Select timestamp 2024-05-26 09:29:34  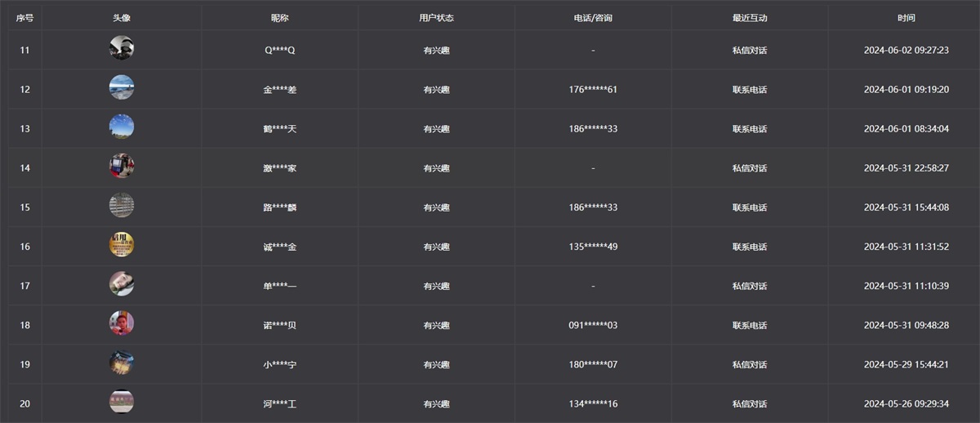906,404
